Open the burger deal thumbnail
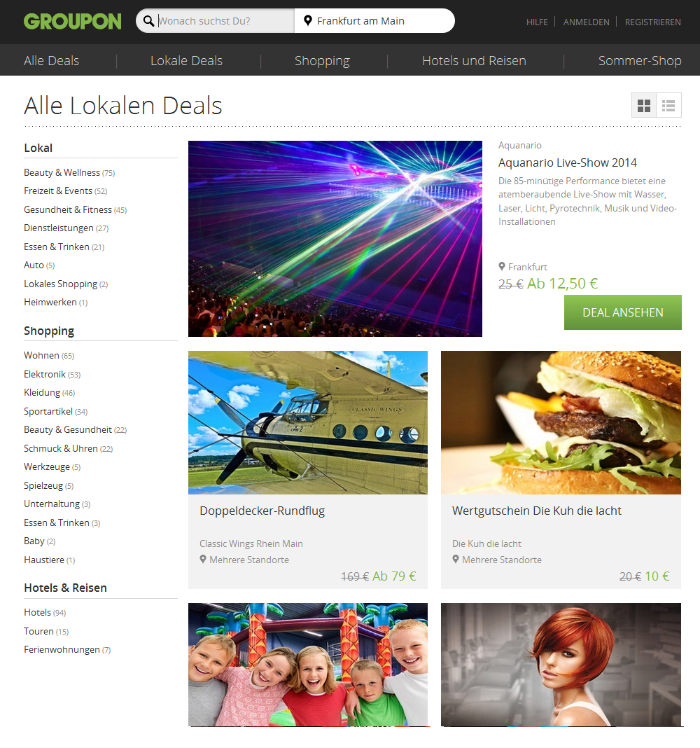 (x=561, y=422)
